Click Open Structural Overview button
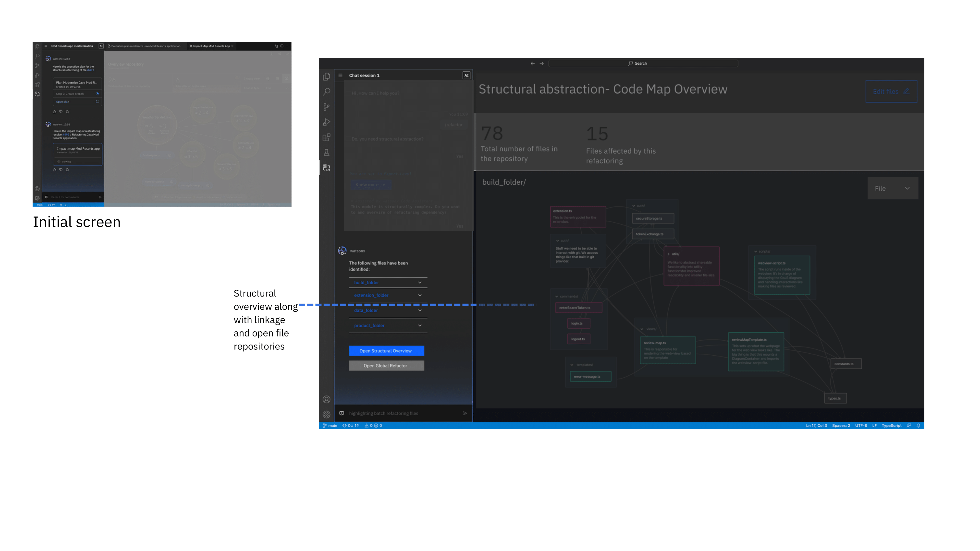 pos(387,351)
